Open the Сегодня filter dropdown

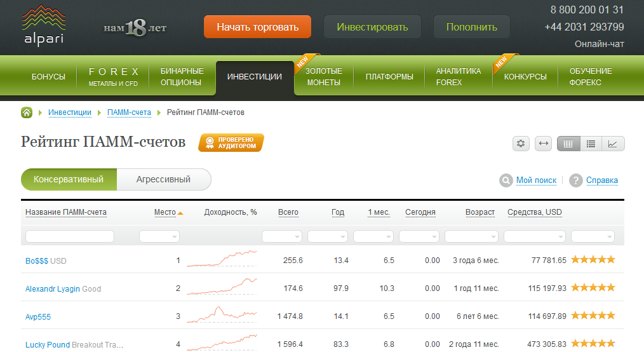click(419, 236)
